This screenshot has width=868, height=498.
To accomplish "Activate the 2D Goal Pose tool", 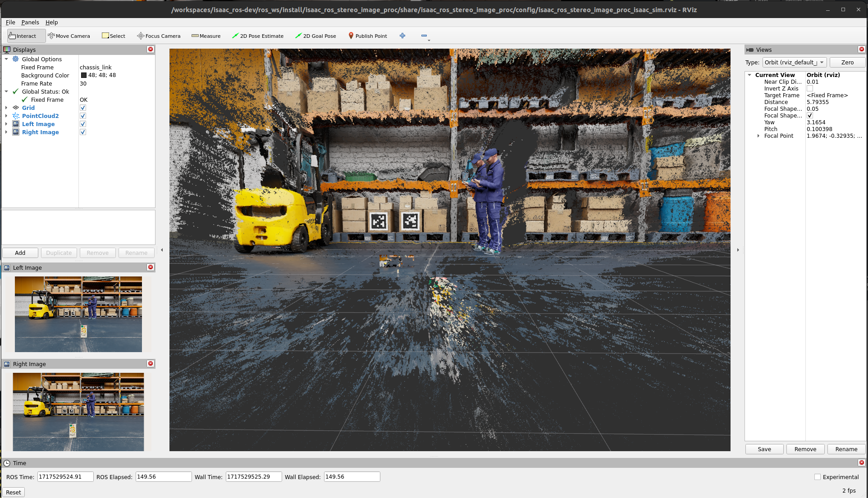I will click(x=315, y=36).
